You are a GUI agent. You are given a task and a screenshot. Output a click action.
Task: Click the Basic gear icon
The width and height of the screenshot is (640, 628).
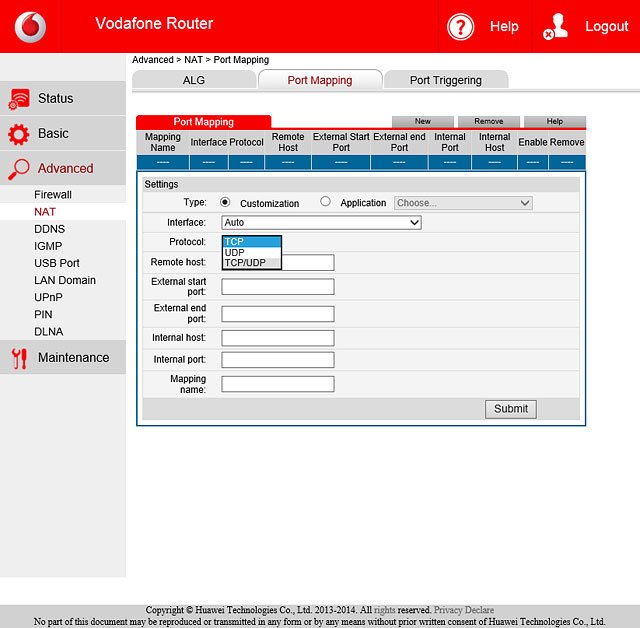[x=19, y=134]
